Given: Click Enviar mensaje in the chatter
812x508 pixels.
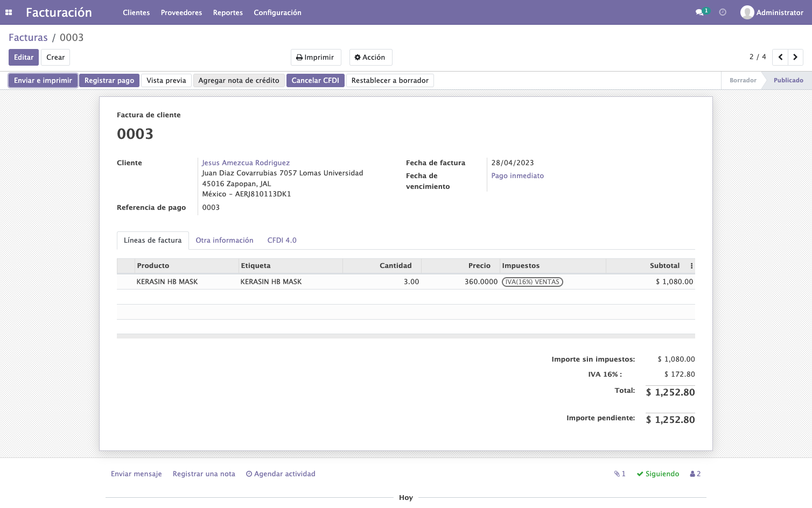Looking at the screenshot, I should (x=136, y=474).
